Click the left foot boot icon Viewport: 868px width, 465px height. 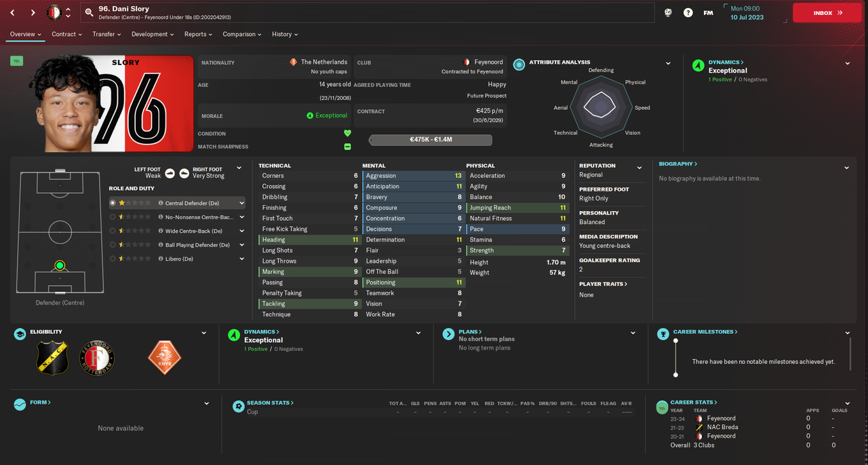(x=170, y=174)
